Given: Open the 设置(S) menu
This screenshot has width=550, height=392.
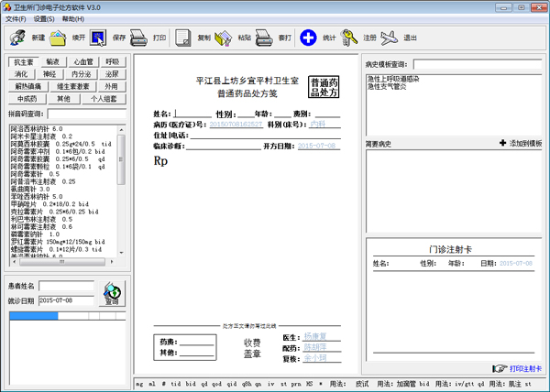Looking at the screenshot, I should (x=44, y=19).
